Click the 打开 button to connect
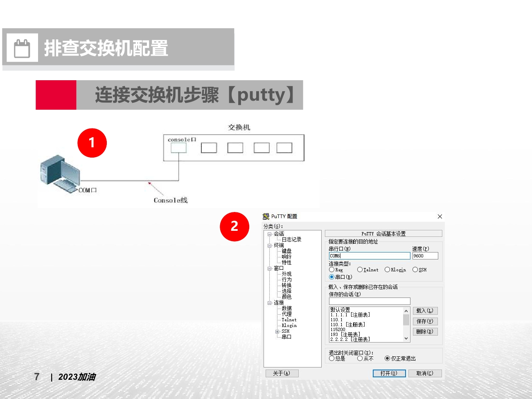The width and height of the screenshot is (532, 399). 389,373
